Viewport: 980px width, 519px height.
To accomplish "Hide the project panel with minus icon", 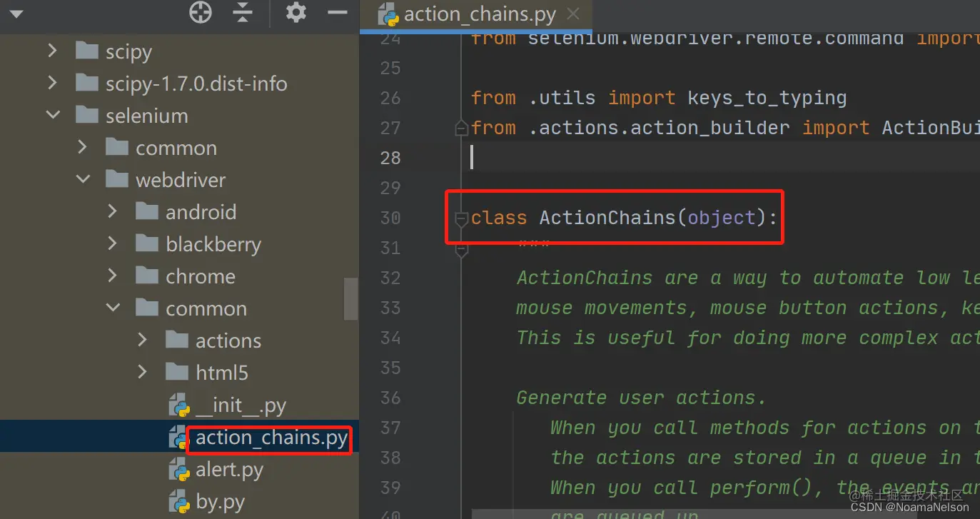I will tap(337, 12).
